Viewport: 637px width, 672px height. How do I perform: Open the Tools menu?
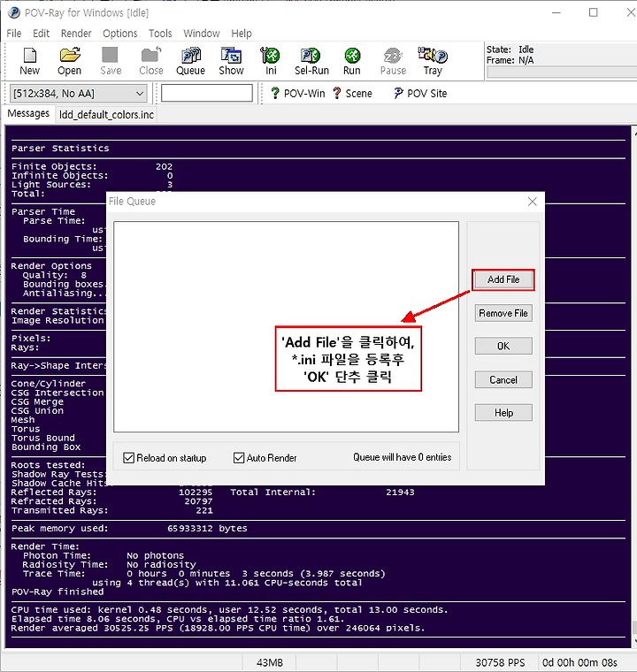pos(160,34)
